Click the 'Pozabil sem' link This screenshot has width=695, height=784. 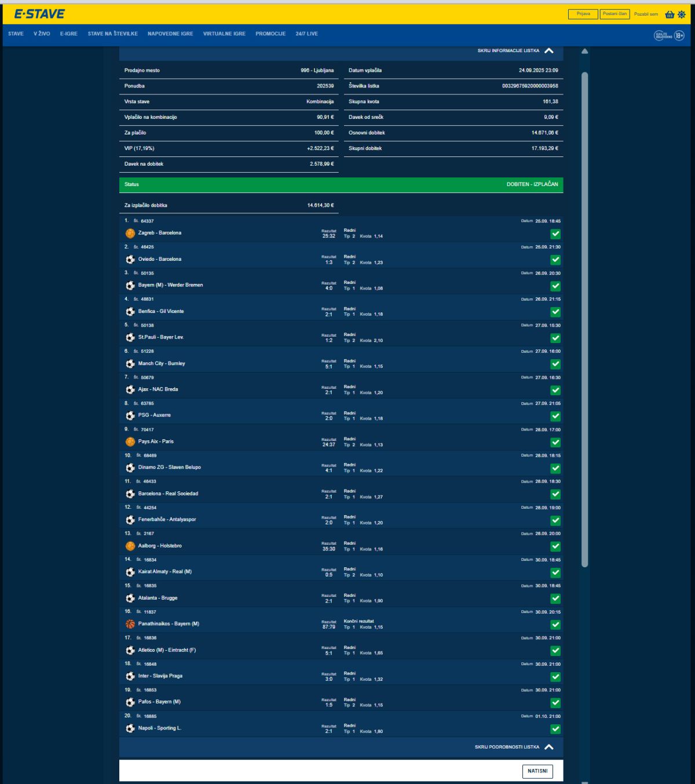(x=646, y=14)
